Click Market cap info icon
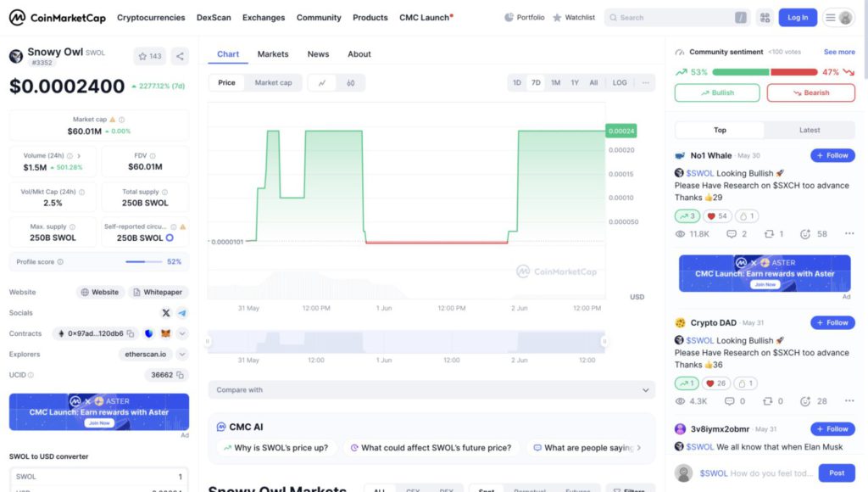 [122, 119]
